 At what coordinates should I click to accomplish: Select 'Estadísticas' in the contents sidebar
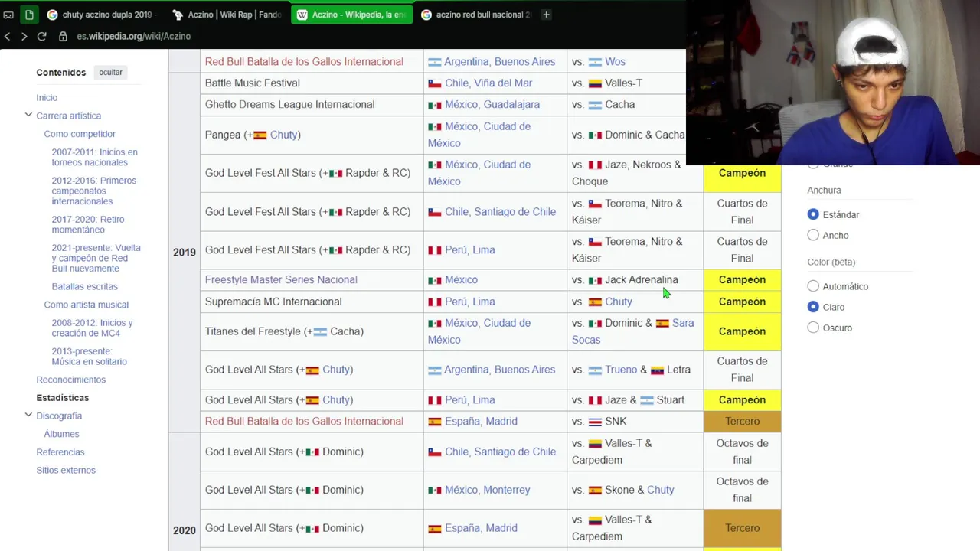point(62,398)
